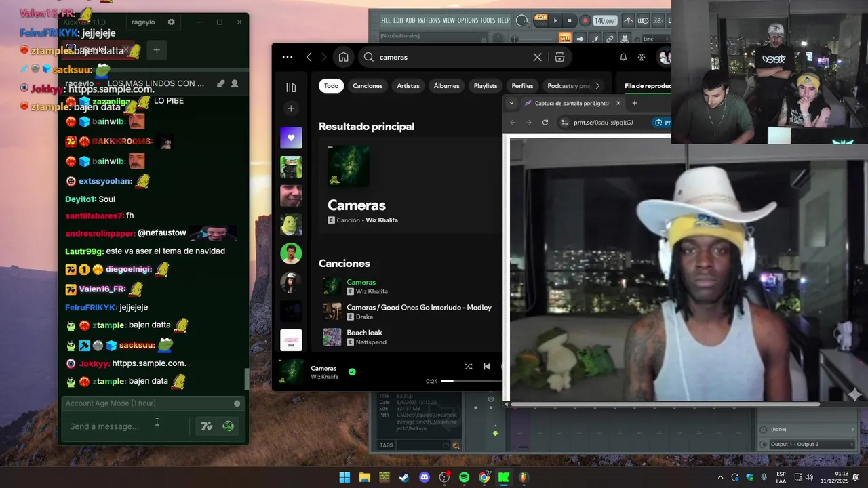Toggle FL Studio metronome icon
Viewport: 868px width, 488px height.
pos(629,21)
